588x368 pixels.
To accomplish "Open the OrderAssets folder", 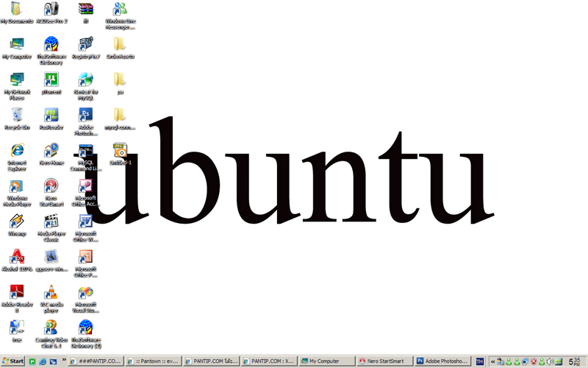I will pyautogui.click(x=121, y=48).
